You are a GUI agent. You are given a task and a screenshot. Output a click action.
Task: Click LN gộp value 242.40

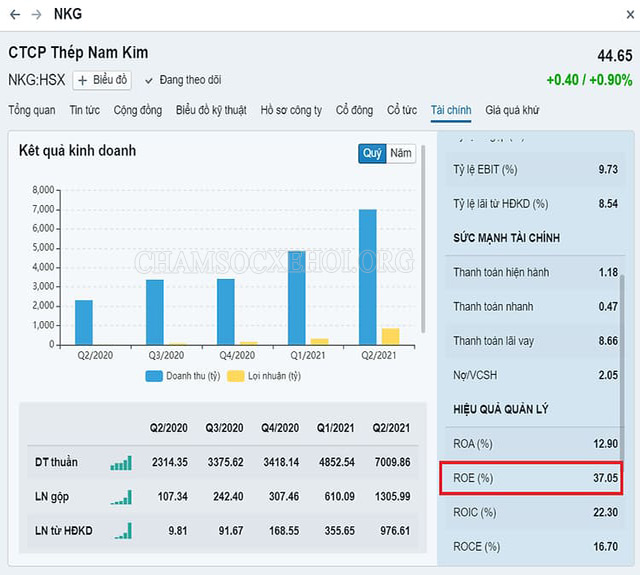[x=228, y=497]
